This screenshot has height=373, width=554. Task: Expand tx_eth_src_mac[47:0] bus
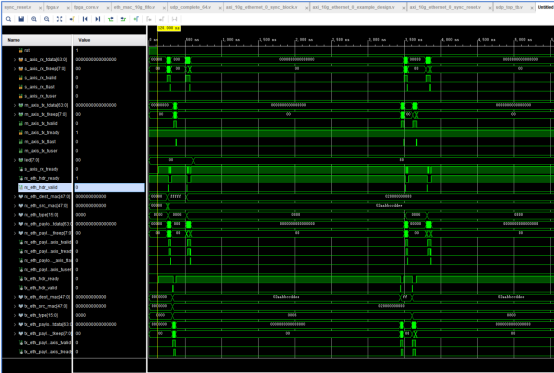[15, 306]
